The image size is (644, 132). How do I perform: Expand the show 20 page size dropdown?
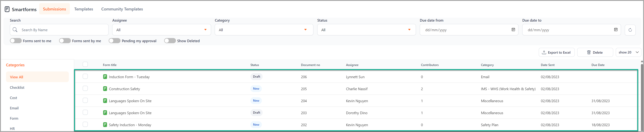tap(628, 52)
